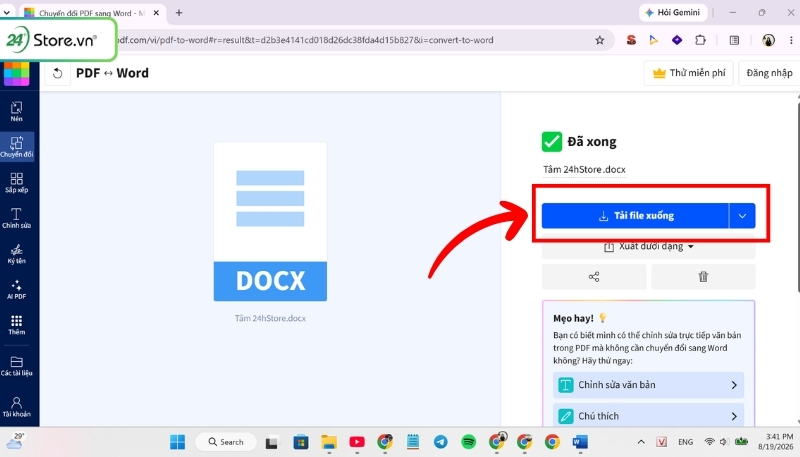The width and height of the screenshot is (800, 457).
Task: Open the Smallpdf colorful logo home
Action: [16, 73]
